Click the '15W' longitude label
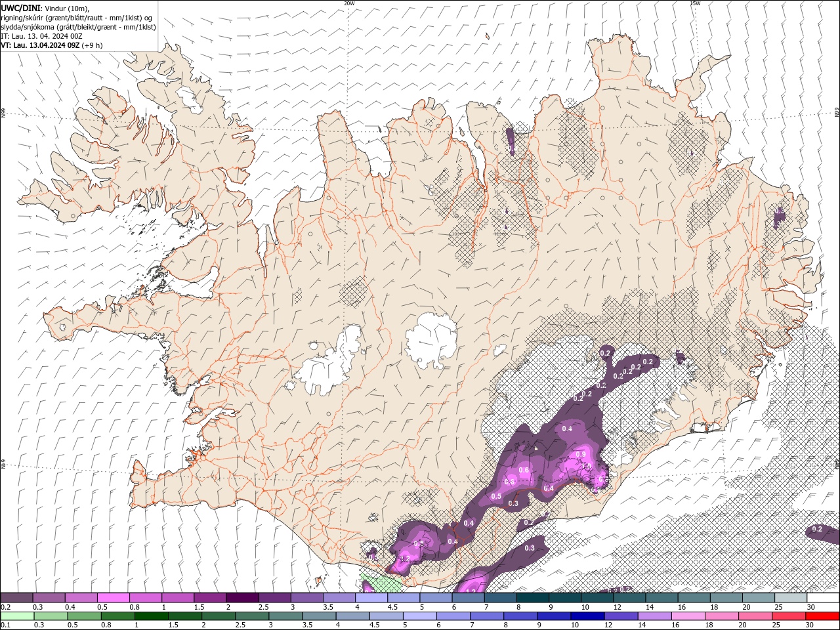 695,3
